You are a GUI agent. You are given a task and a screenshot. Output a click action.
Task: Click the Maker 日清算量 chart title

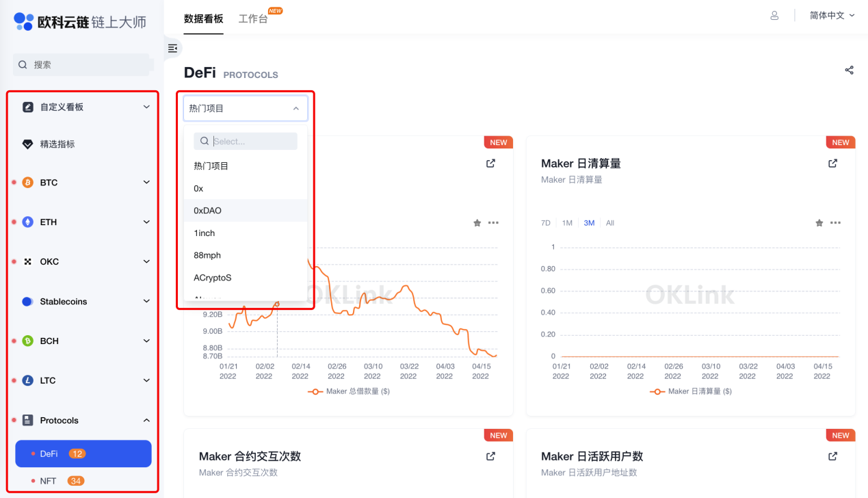pyautogui.click(x=581, y=163)
